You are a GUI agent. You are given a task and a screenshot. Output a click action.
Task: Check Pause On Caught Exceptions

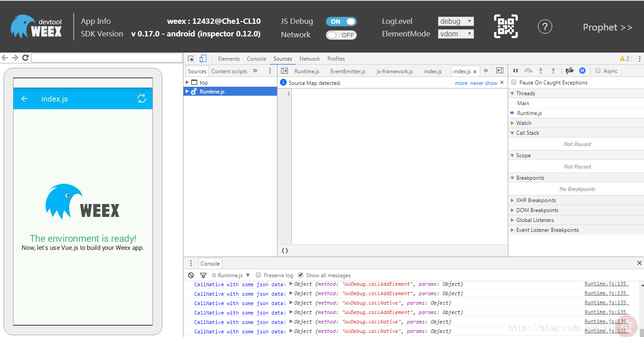pos(514,82)
